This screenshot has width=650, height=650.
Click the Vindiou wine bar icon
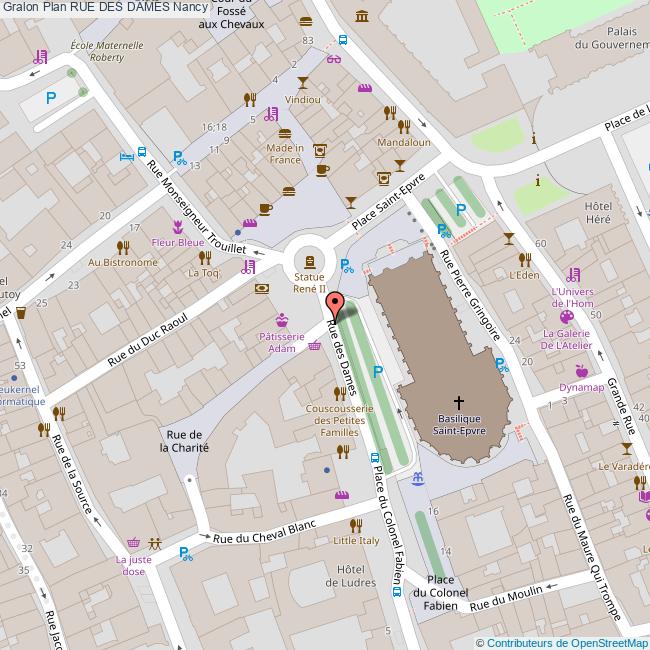(x=302, y=83)
